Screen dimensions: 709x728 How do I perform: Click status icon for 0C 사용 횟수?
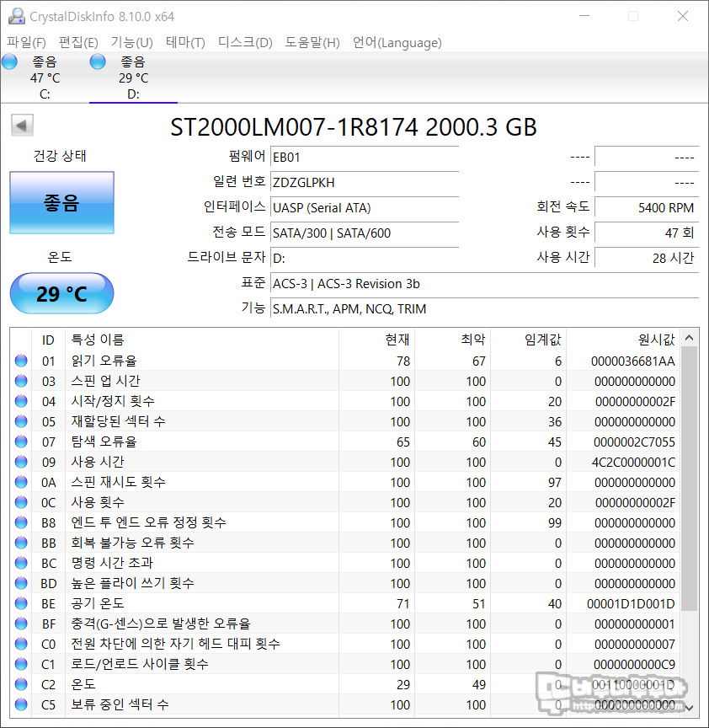pos(21,502)
